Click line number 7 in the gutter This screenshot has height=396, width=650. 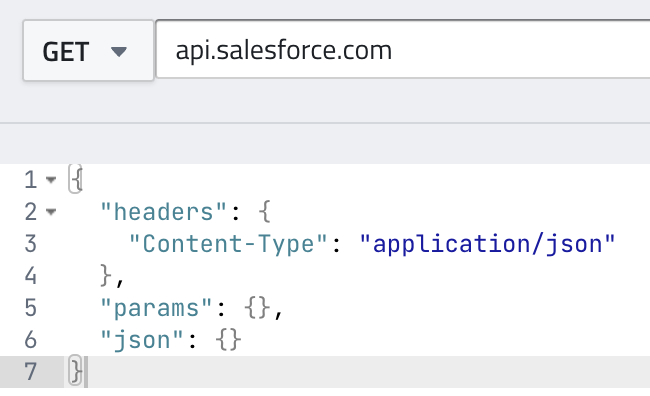(31, 372)
